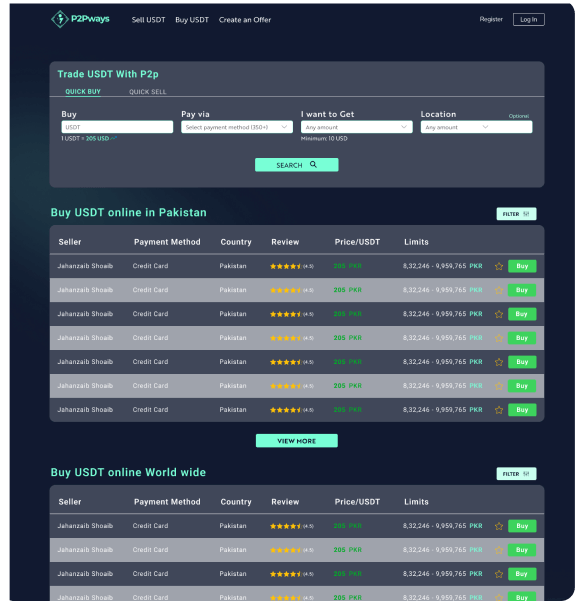Favorite the first row of the World wide table
This screenshot has width=575, height=601.
tap(499, 526)
